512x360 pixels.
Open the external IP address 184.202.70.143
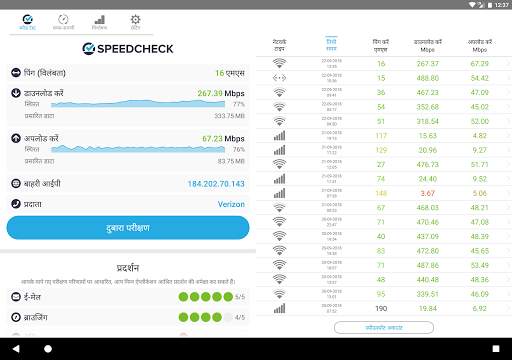coord(216,184)
